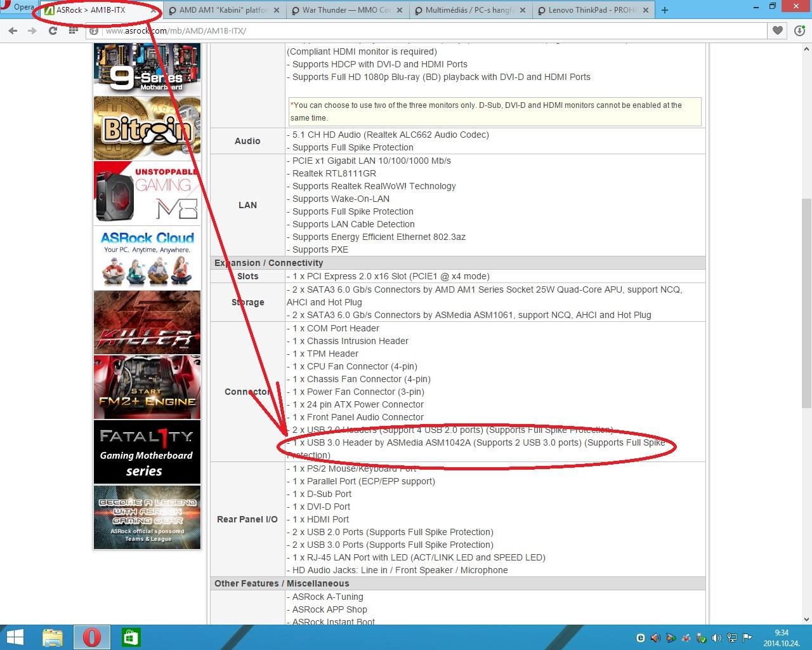
Task: Click '1 x TPM Header' connector line
Action: 322,354
